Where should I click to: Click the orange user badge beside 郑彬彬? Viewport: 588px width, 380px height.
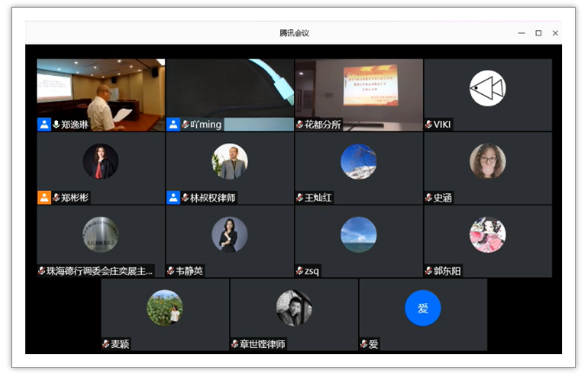pos(44,197)
